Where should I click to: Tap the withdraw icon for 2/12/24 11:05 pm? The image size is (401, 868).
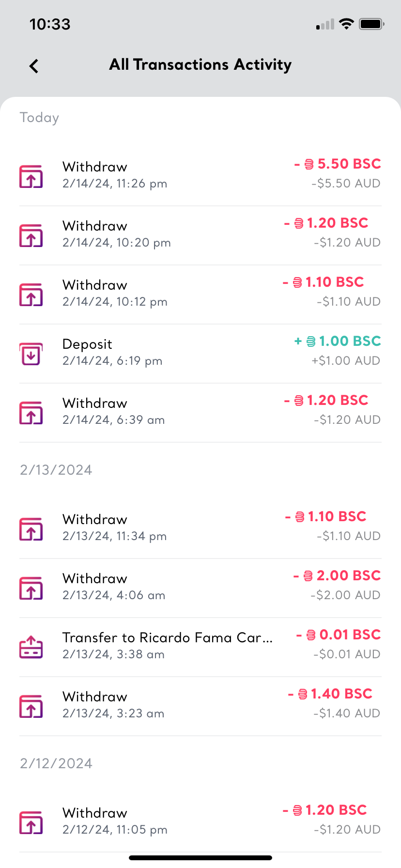tap(31, 822)
